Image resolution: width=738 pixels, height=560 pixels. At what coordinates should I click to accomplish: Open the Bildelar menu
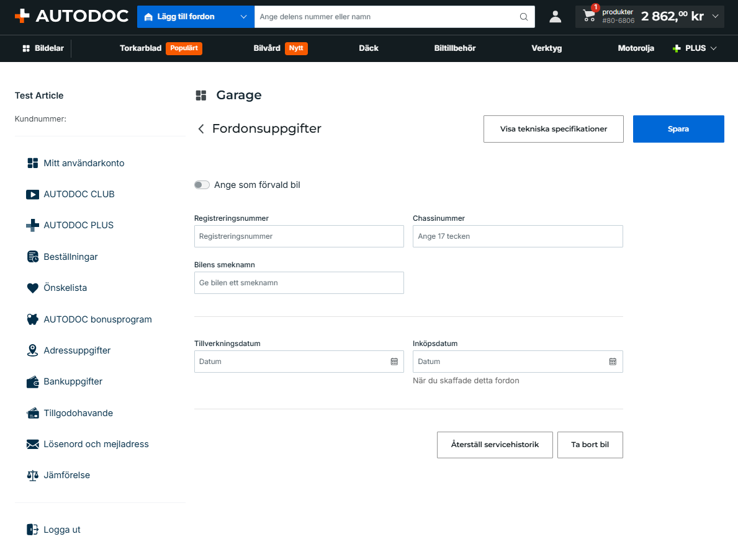43,48
